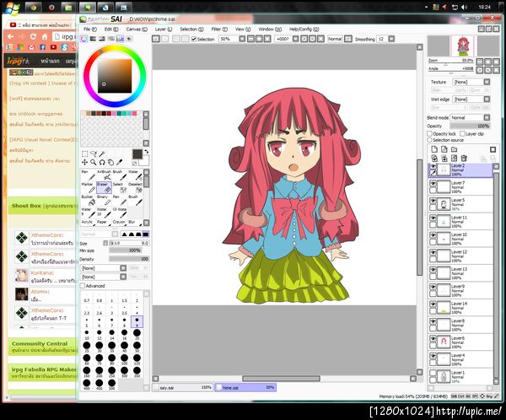
Task: Select the Binary pen tool
Action: (x=104, y=200)
